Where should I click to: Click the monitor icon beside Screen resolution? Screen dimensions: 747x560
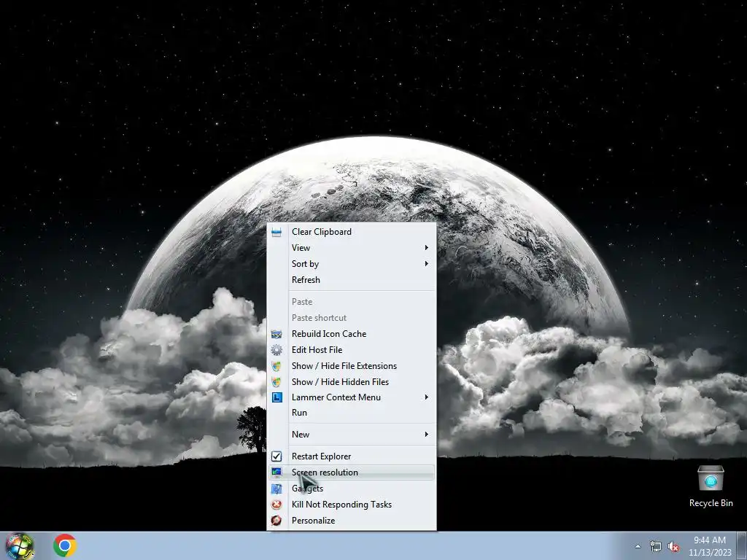(276, 472)
